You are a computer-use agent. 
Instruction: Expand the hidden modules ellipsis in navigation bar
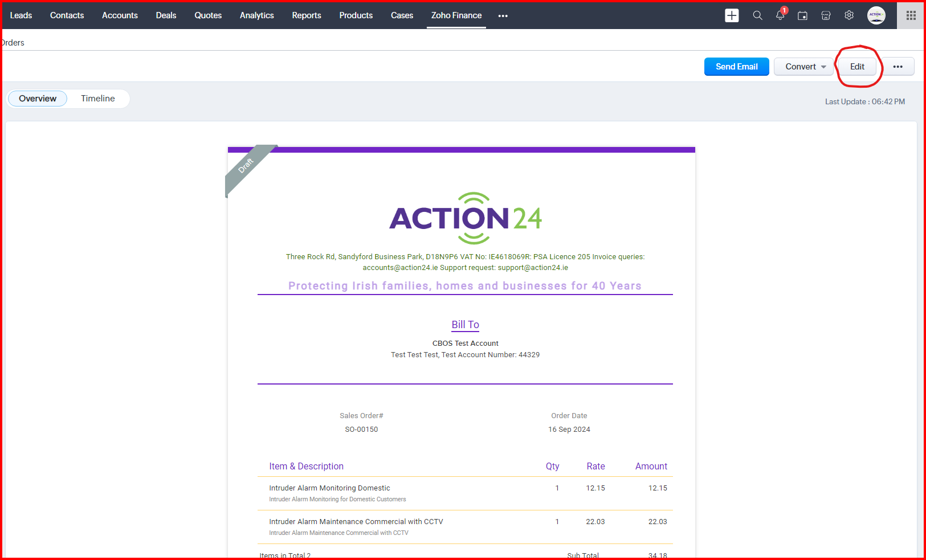point(503,16)
